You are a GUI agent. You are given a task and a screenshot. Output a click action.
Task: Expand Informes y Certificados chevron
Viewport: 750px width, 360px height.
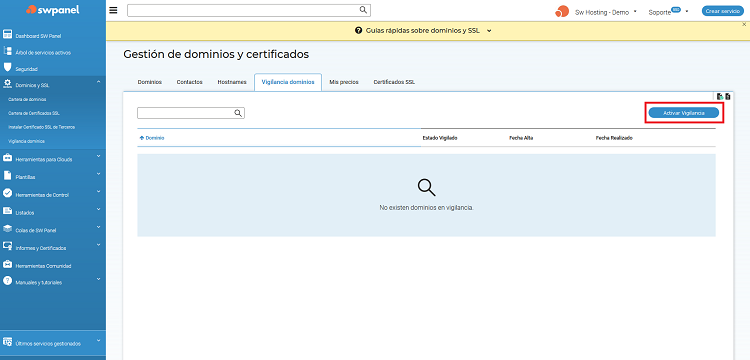[99, 244]
